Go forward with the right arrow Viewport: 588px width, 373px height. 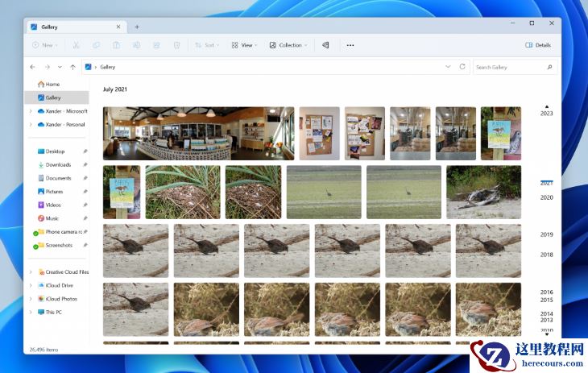[48, 67]
